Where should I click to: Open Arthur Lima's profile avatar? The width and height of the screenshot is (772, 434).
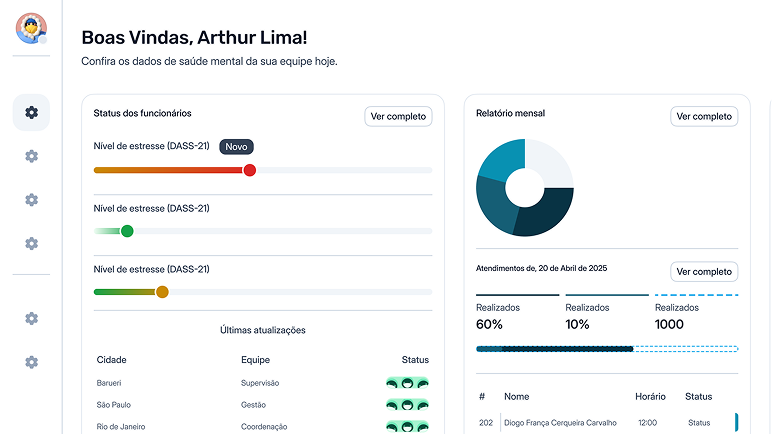coord(31,28)
